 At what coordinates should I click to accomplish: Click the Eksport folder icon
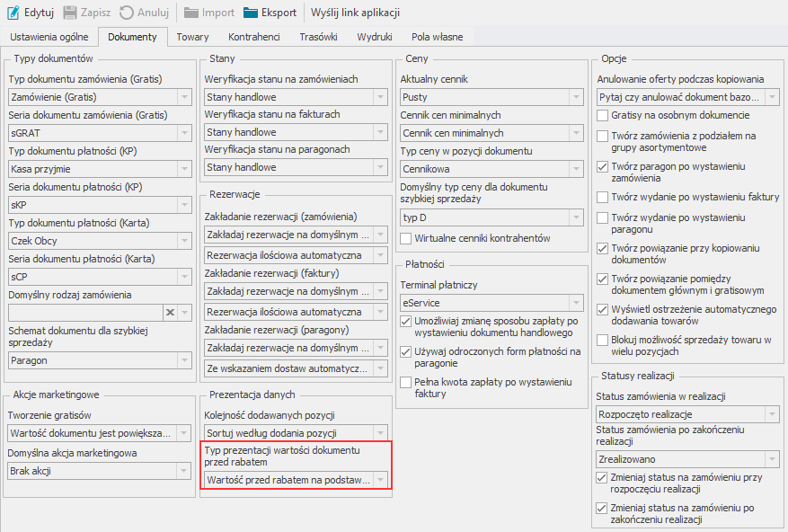tap(251, 13)
